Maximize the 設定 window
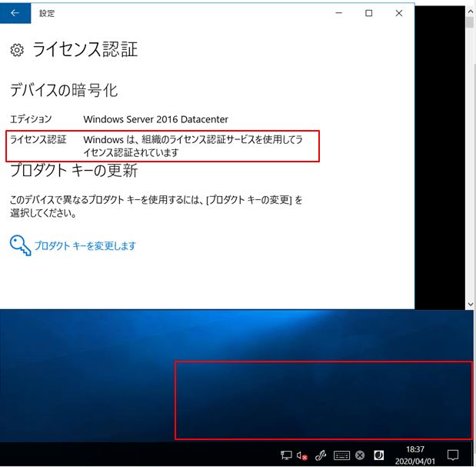This screenshot has width=476, height=467. pyautogui.click(x=369, y=13)
